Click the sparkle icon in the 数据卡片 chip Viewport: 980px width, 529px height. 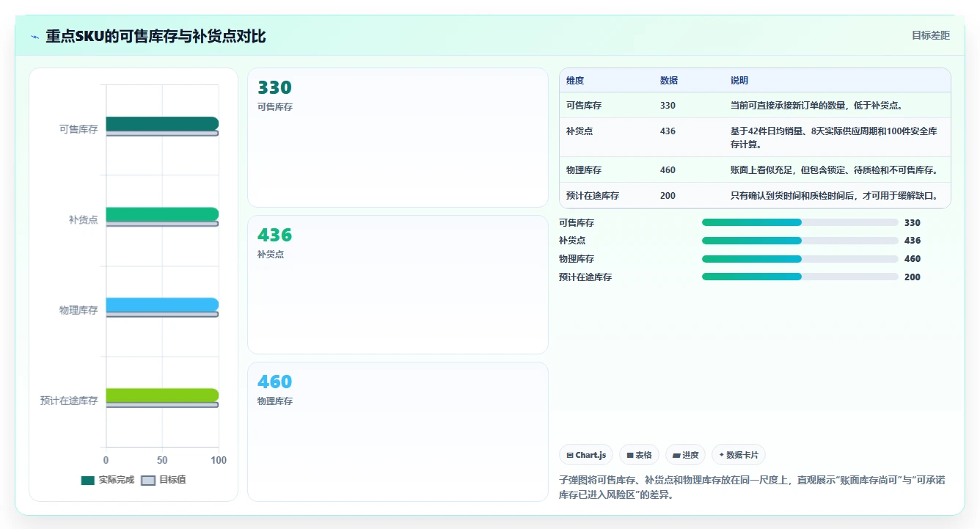coord(722,455)
